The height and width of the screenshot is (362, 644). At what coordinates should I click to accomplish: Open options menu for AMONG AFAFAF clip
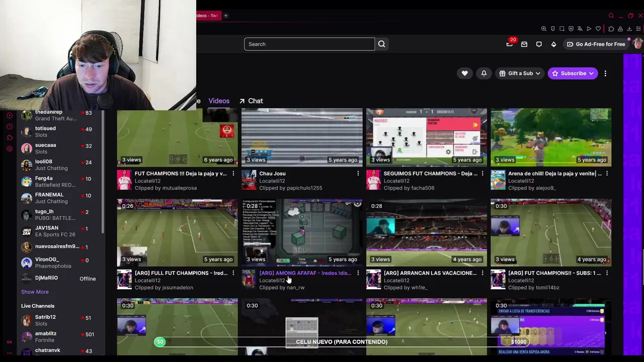coord(358,273)
